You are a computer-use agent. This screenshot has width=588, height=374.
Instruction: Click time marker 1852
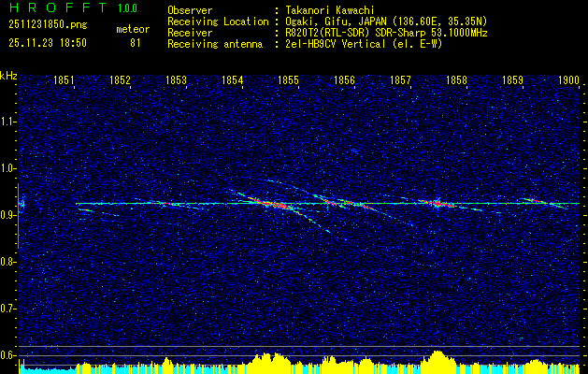click(x=120, y=79)
